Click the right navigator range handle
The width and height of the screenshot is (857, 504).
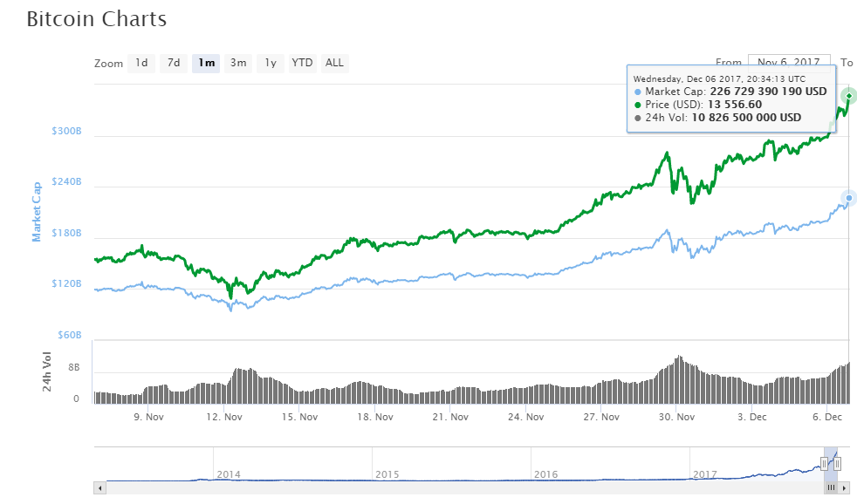click(837, 464)
